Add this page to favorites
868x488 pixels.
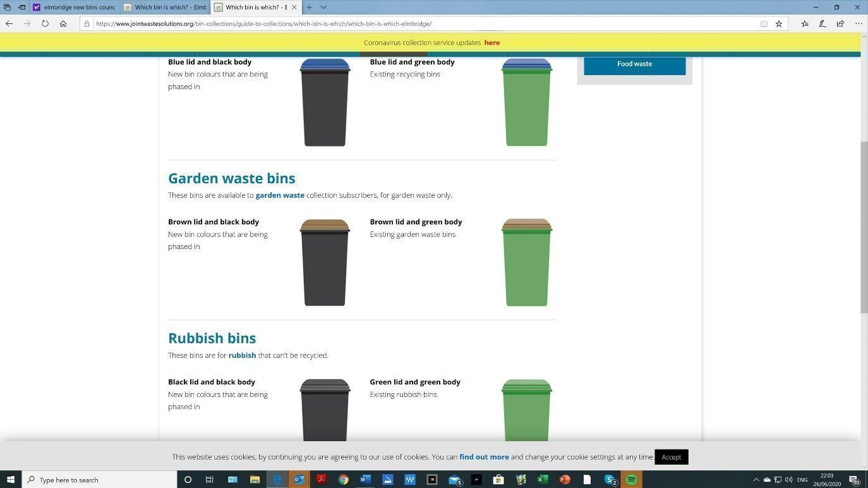click(x=778, y=23)
